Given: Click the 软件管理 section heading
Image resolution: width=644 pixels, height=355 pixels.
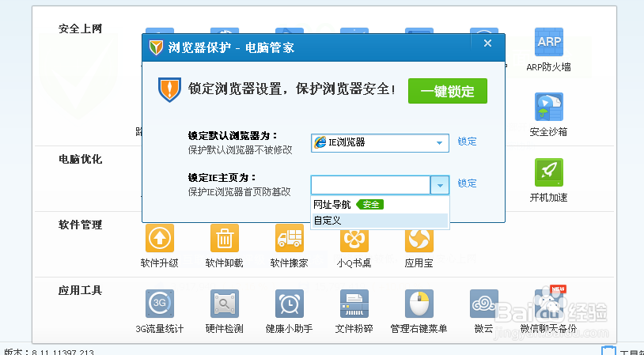Looking at the screenshot, I should pos(80,225).
